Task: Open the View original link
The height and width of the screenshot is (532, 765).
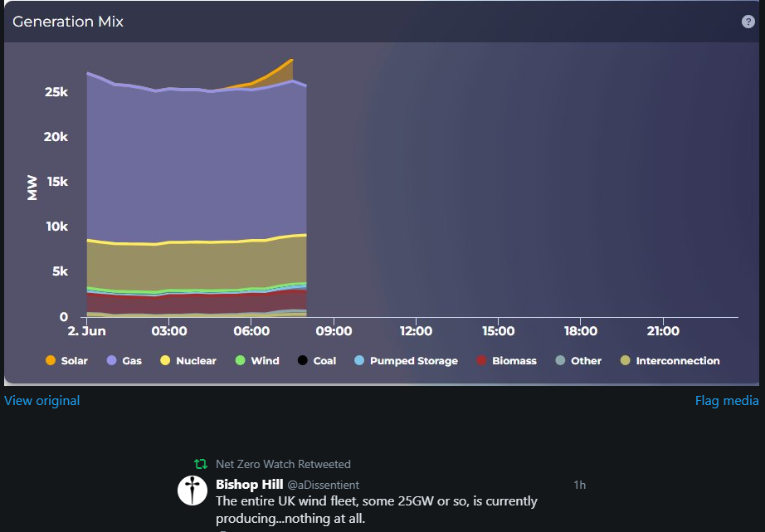Action: coord(42,401)
